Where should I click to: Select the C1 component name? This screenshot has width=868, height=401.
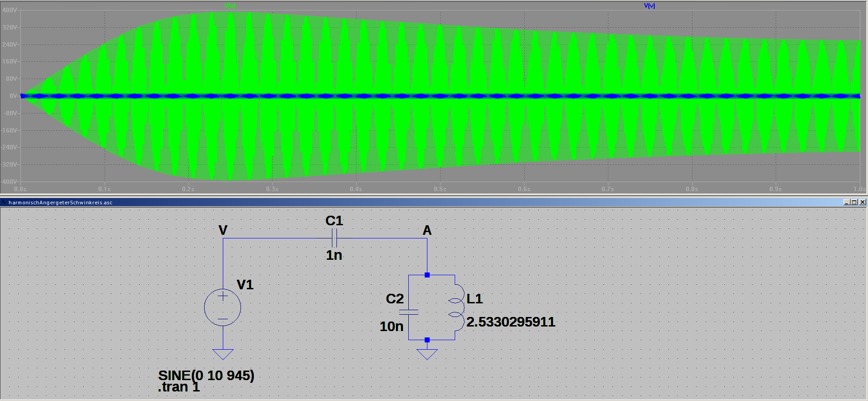tap(334, 221)
